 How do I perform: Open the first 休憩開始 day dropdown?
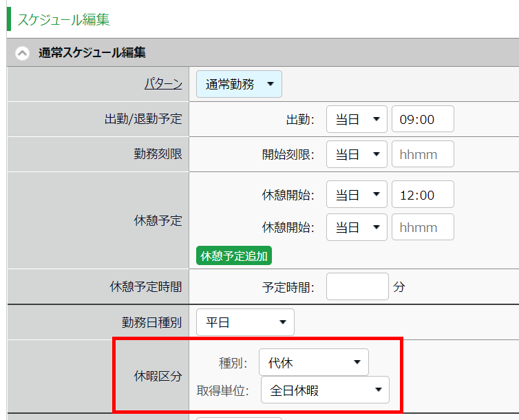[357, 195]
